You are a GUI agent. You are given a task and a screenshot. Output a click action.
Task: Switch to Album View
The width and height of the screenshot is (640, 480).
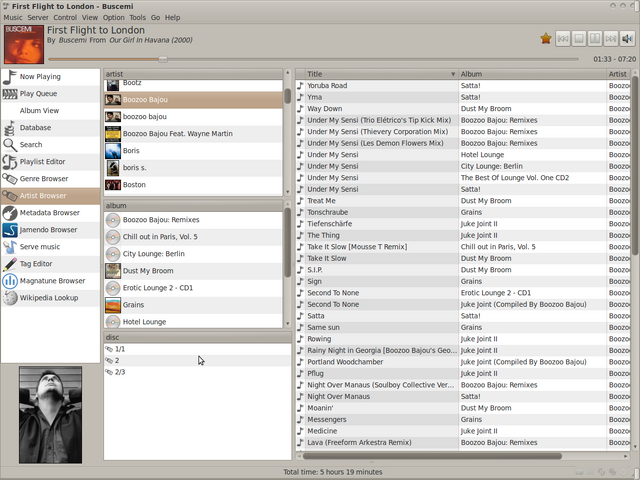[51, 111]
